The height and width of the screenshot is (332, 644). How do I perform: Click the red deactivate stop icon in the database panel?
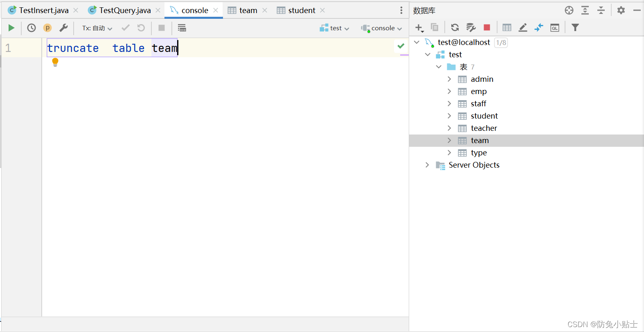[x=487, y=27]
